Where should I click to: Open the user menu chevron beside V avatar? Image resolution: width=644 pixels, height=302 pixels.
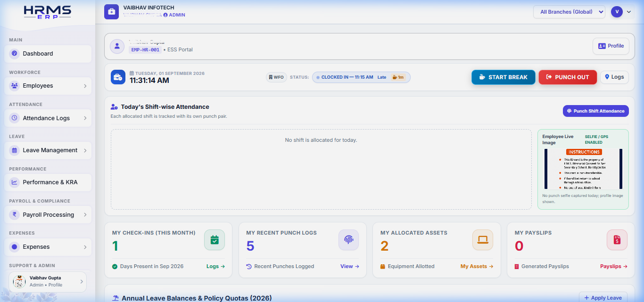(629, 12)
